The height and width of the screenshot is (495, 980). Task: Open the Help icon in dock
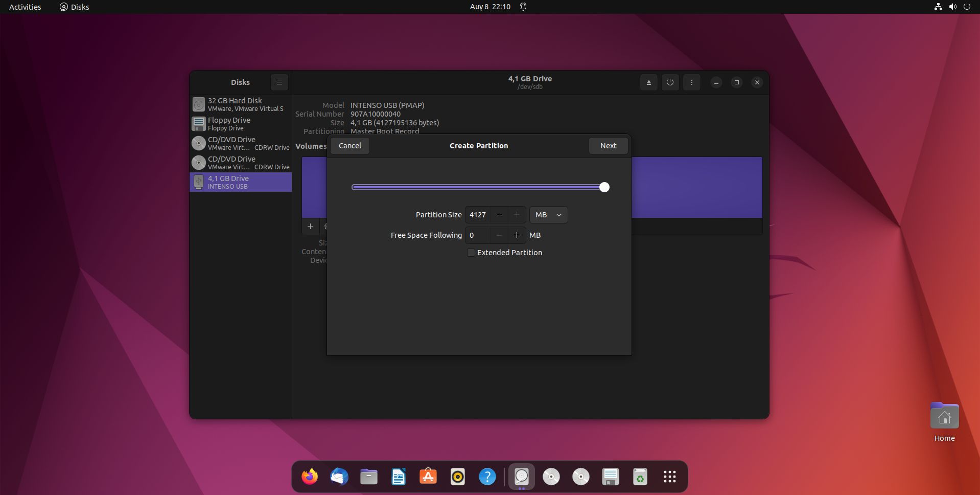487,477
